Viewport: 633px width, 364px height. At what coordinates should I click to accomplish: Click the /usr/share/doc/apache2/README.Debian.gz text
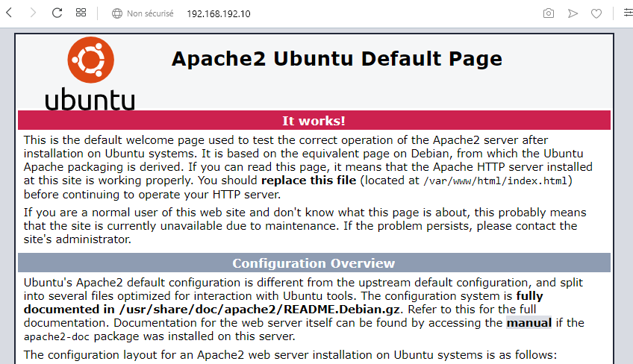(x=259, y=310)
